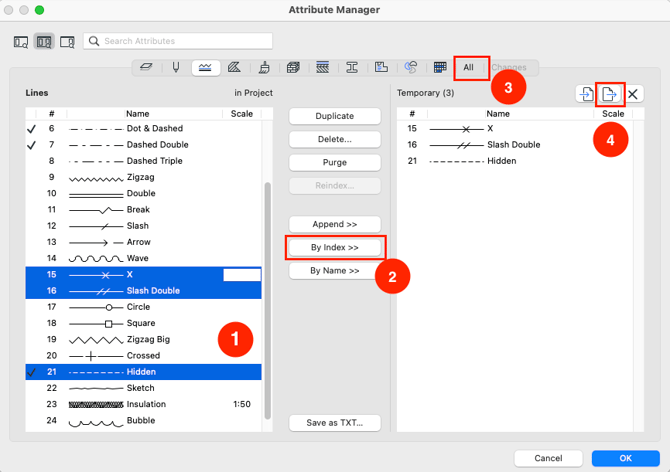This screenshot has height=472, width=670.
Task: Switch to the Fills attribute icon
Action: [x=234, y=68]
